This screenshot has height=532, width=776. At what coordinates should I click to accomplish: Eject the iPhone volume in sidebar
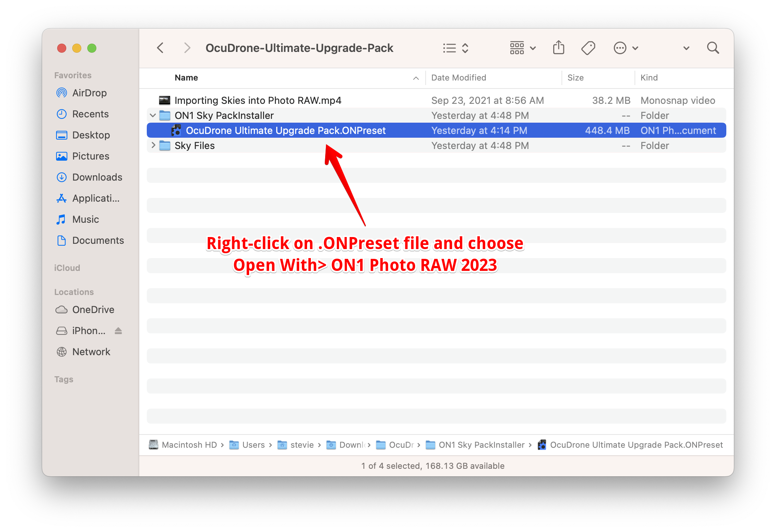click(118, 331)
